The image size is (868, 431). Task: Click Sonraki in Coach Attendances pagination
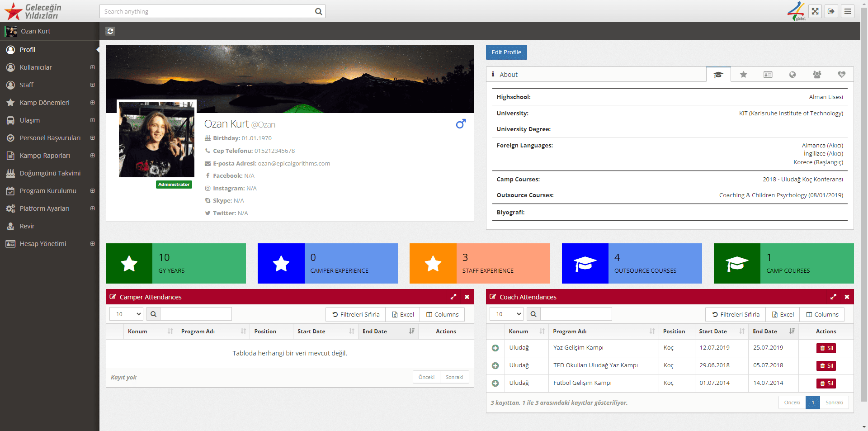[834, 403]
